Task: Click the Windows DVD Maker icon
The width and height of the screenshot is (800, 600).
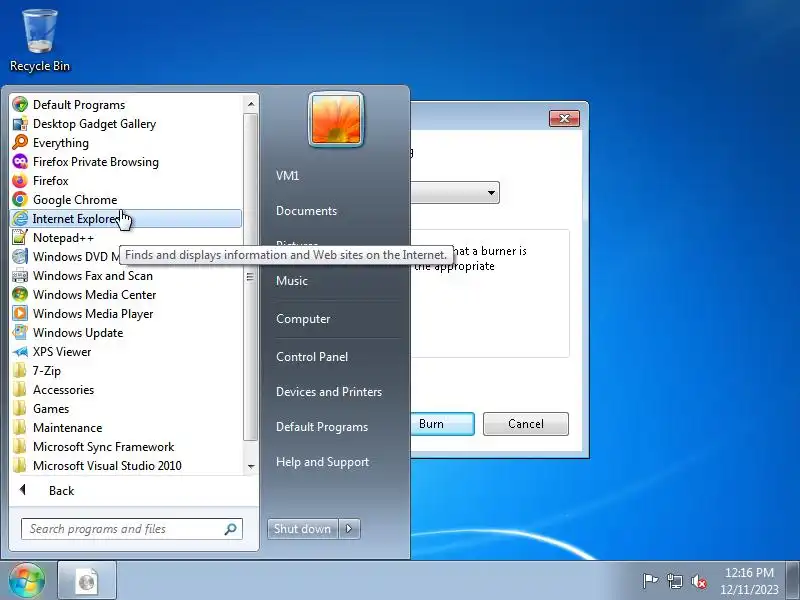Action: click(x=20, y=257)
